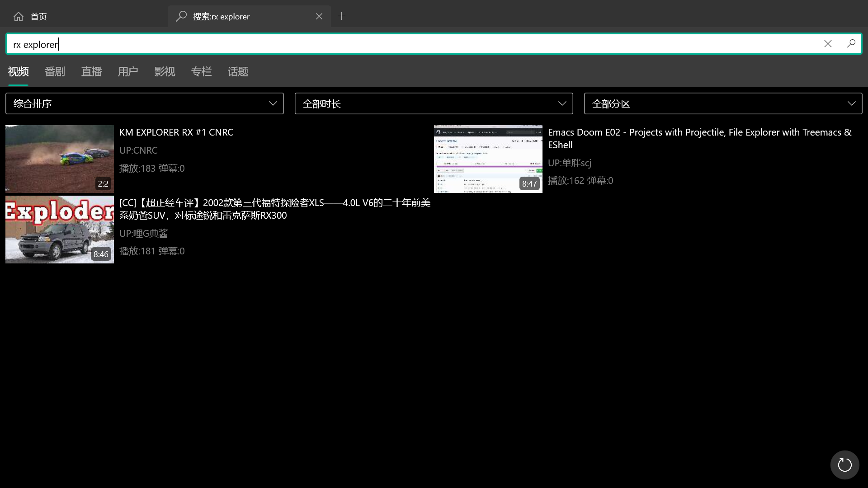This screenshot has height=488, width=868.
Task: Click the home icon's house symbol
Action: [x=19, y=16]
